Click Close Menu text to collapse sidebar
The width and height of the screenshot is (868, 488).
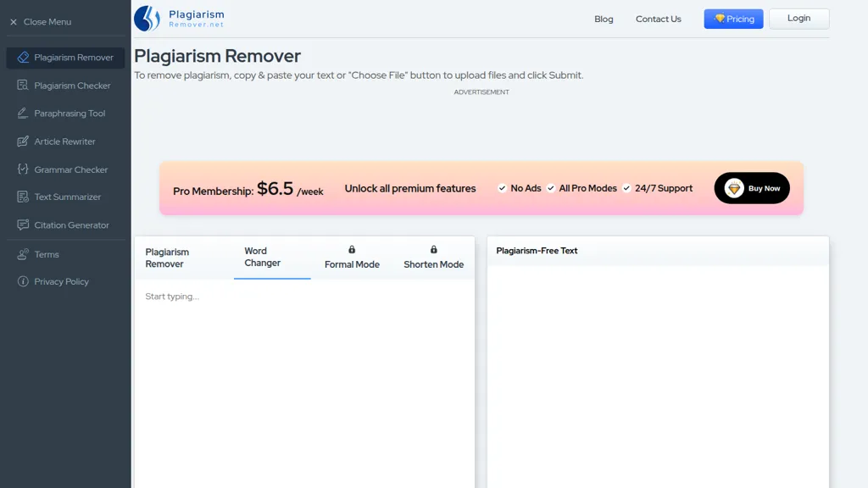47,22
